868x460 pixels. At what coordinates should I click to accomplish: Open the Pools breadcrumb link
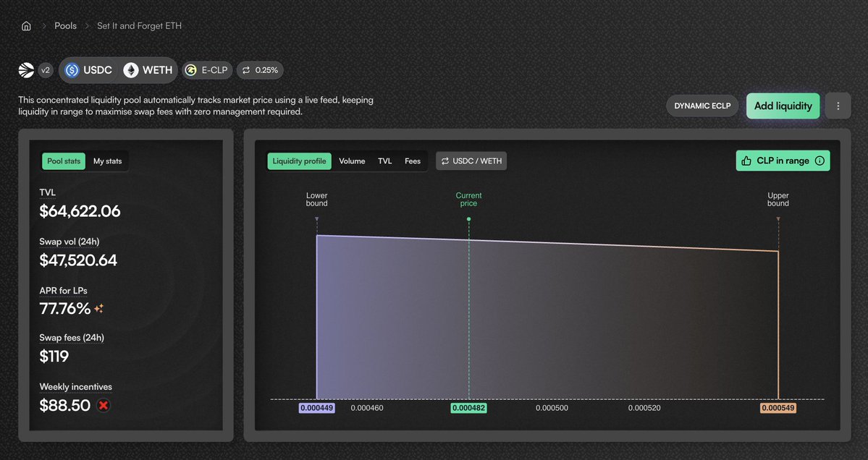(65, 26)
